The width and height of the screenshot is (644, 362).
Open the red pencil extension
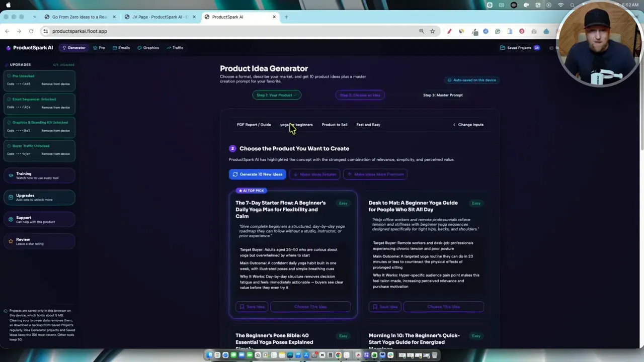click(449, 31)
